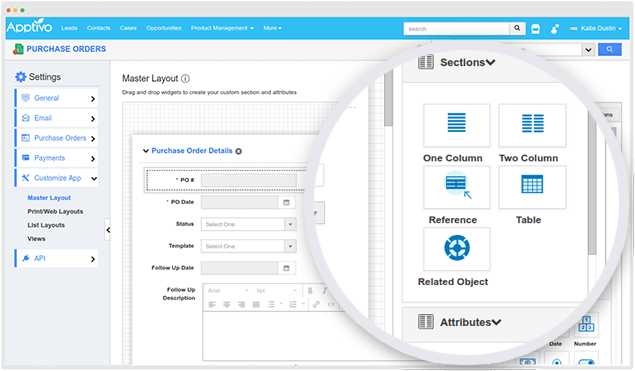Viewport: 635px width, 371px height.
Task: Click the blue search button under header
Action: tap(609, 49)
